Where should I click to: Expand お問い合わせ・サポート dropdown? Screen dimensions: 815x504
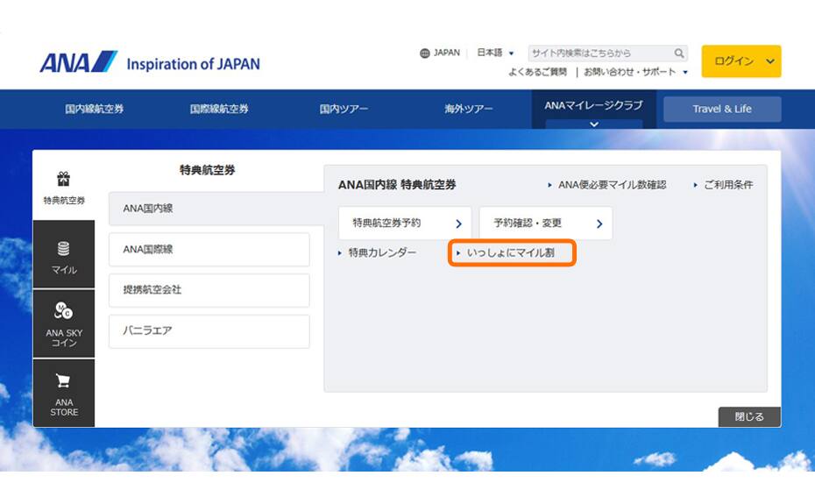636,72
